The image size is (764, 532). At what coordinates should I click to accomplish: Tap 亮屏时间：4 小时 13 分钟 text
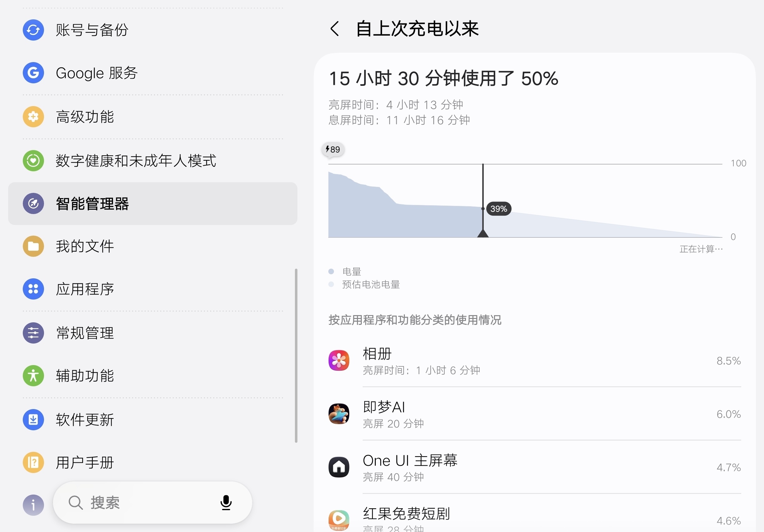click(x=396, y=105)
